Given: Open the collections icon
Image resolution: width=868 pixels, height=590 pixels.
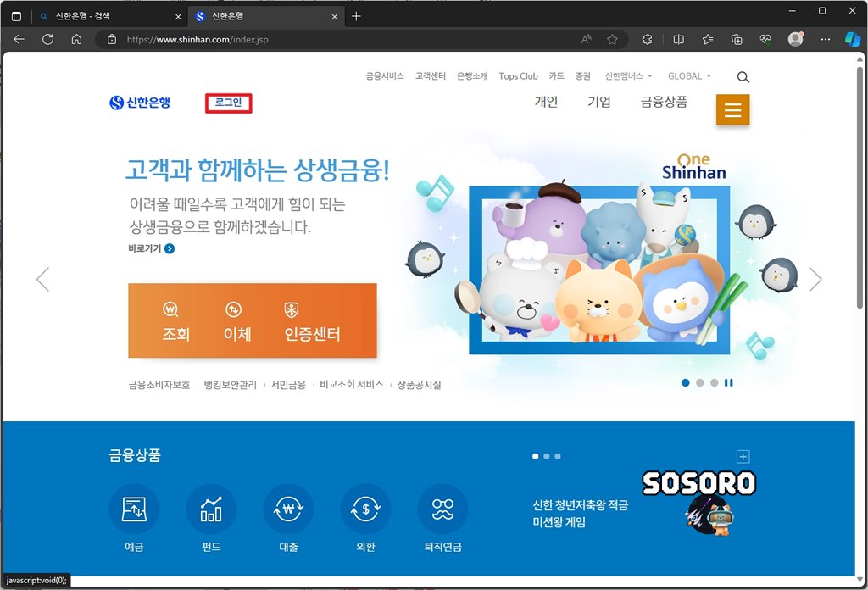Looking at the screenshot, I should click(x=737, y=39).
